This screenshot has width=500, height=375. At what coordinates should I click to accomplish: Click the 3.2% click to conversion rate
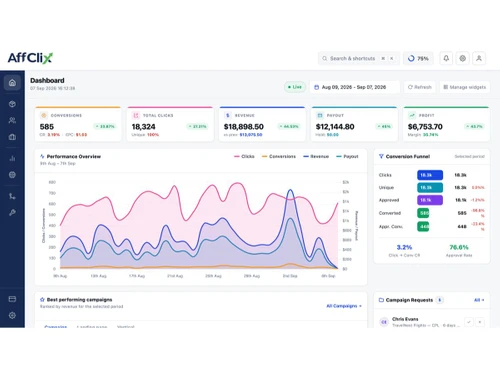click(x=404, y=247)
